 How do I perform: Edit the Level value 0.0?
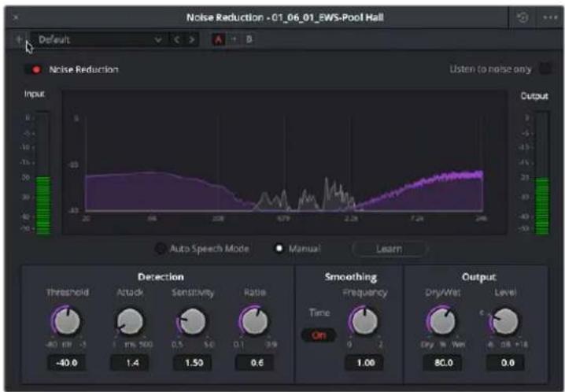tap(505, 362)
